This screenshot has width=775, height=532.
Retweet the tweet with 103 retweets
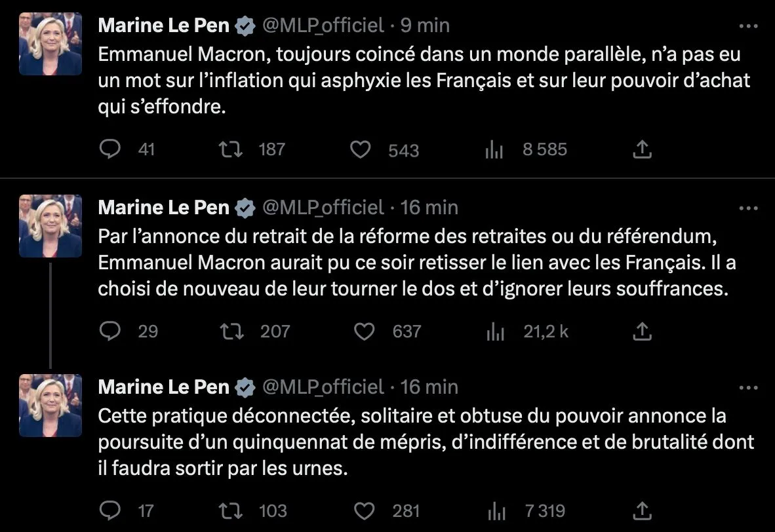click(231, 510)
